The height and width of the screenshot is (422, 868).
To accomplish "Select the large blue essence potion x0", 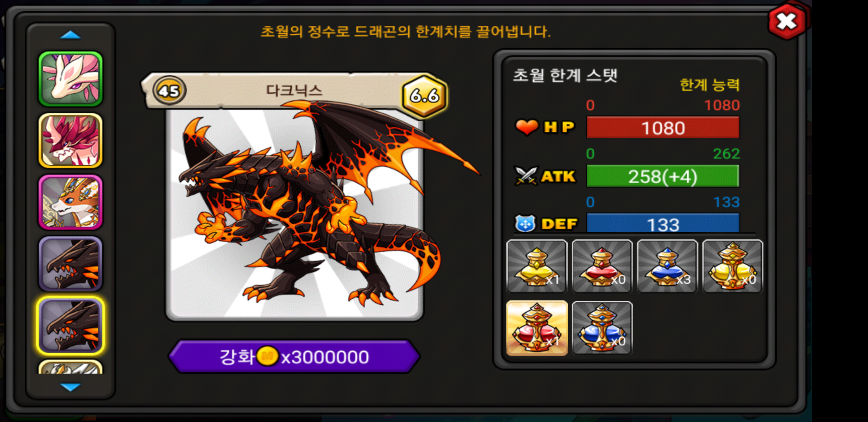I will click(x=602, y=328).
